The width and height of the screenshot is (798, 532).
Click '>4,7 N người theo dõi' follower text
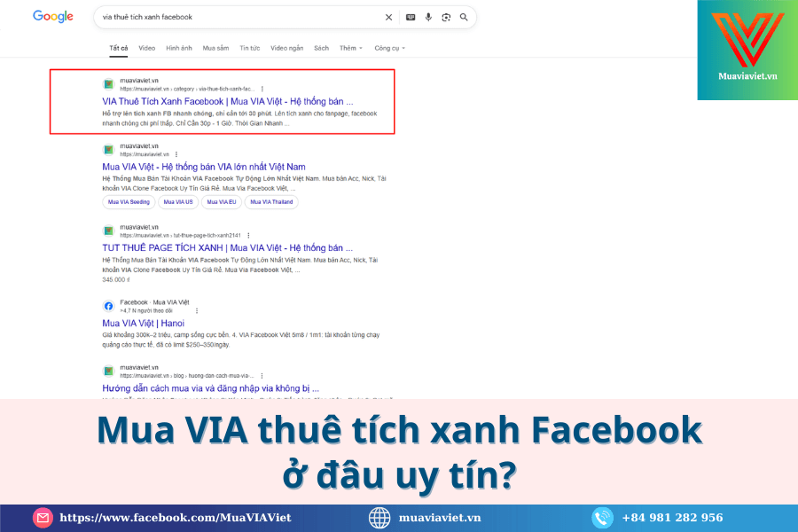[x=146, y=311]
